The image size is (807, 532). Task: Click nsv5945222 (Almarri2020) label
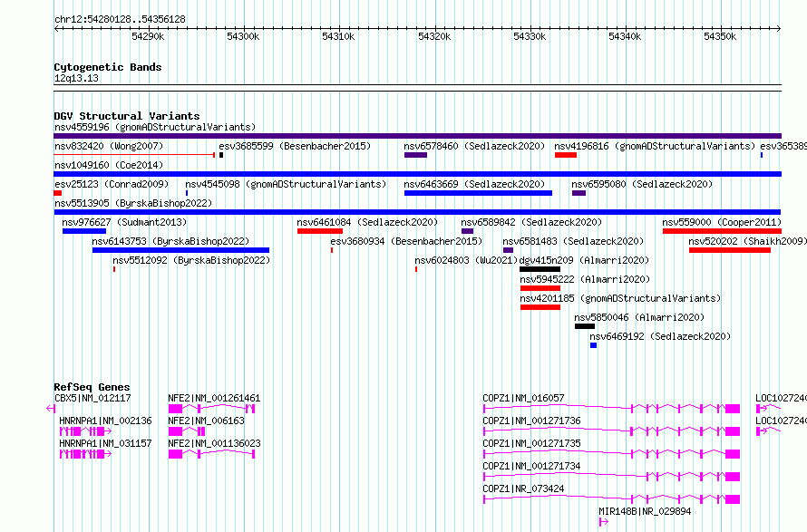point(585,279)
